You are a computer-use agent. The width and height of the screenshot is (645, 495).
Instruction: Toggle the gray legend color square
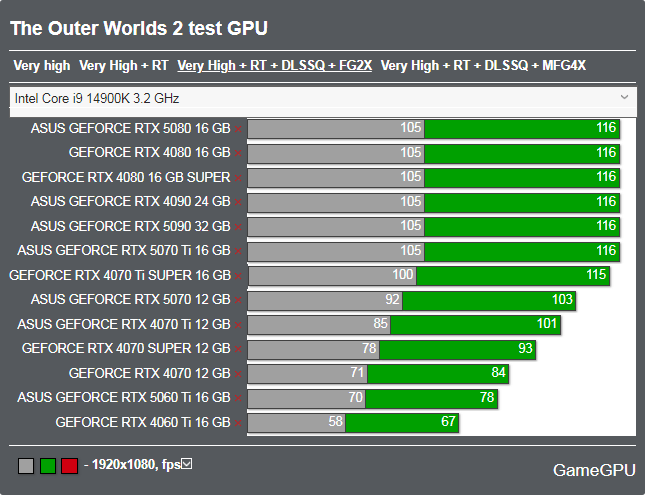coord(27,465)
